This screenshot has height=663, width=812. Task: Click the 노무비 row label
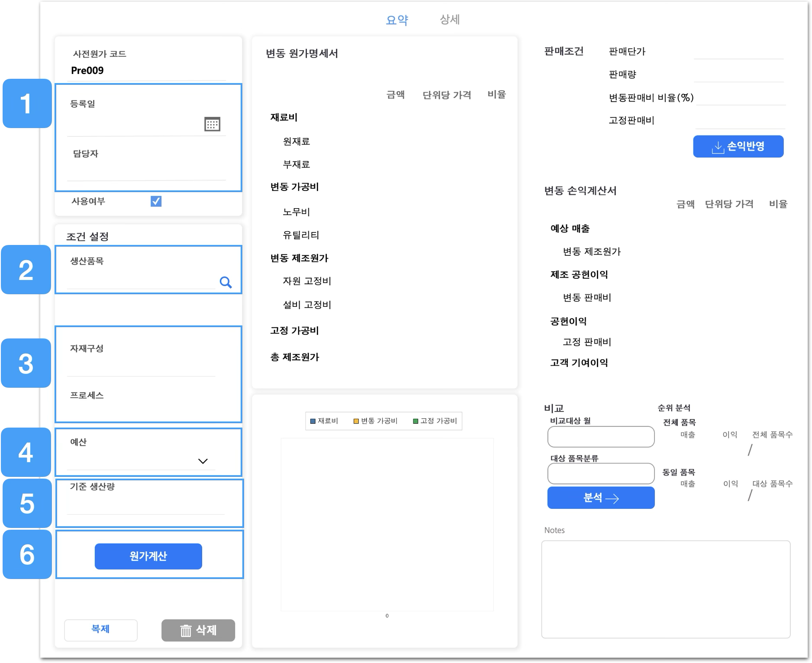[296, 212]
